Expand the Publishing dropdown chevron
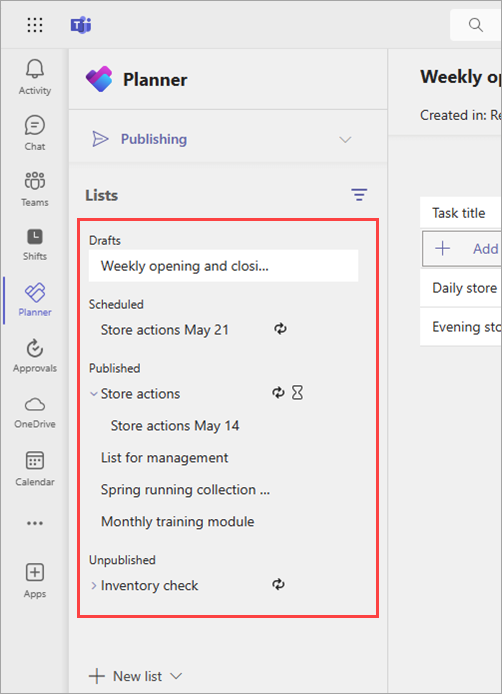The height and width of the screenshot is (694, 502). pyautogui.click(x=345, y=139)
